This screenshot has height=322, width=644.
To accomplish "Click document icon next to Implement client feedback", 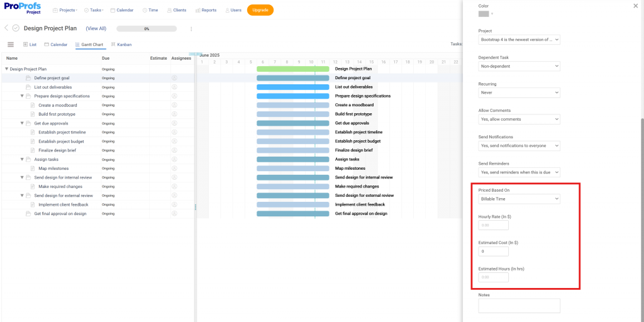I will [x=33, y=204].
